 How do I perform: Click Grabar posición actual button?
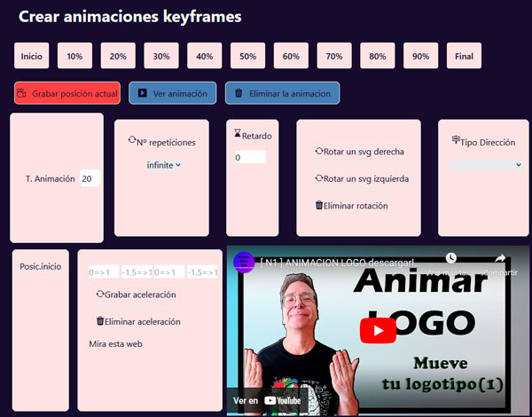coord(67,93)
